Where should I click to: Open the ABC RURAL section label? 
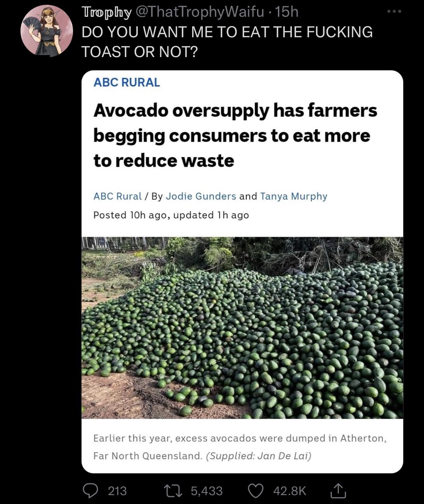127,83
